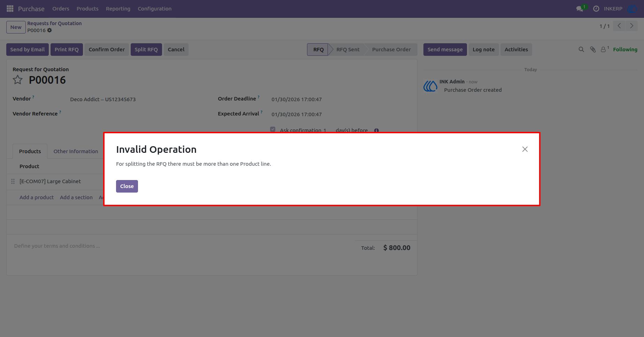644x337 pixels.
Task: Click Send by Email button
Action: click(28, 50)
